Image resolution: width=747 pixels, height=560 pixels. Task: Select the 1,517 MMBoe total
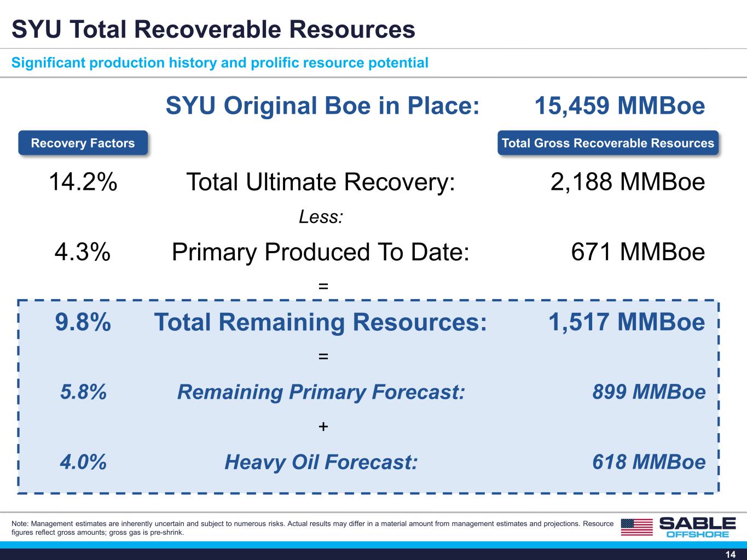(x=627, y=322)
